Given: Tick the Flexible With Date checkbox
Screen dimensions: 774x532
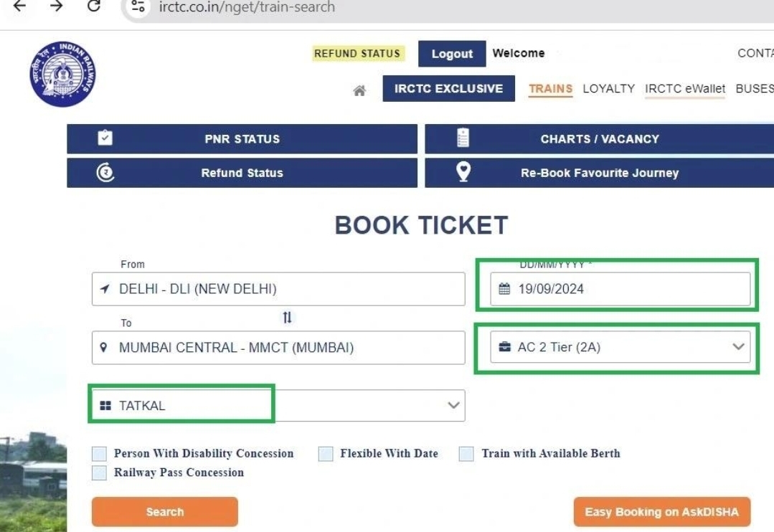Looking at the screenshot, I should click(325, 454).
